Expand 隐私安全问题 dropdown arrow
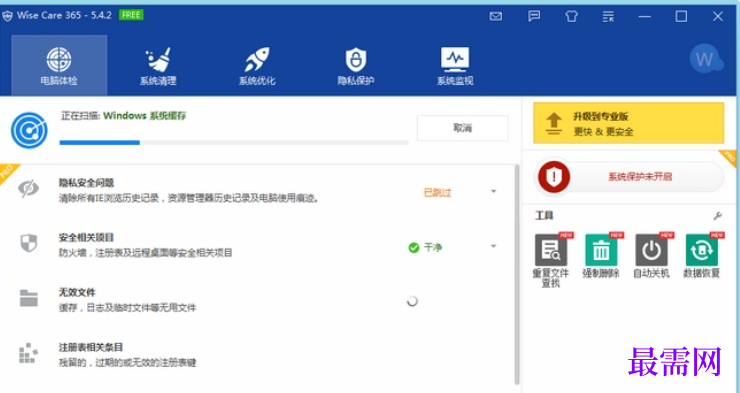The height and width of the screenshot is (393, 740). [x=493, y=192]
